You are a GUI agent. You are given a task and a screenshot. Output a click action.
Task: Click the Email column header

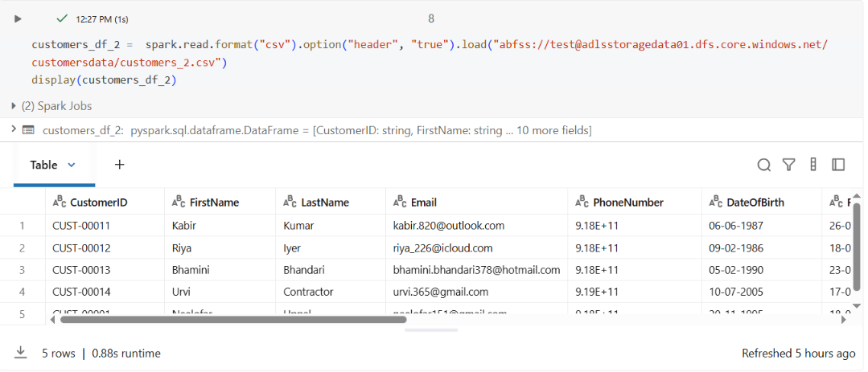(x=423, y=202)
